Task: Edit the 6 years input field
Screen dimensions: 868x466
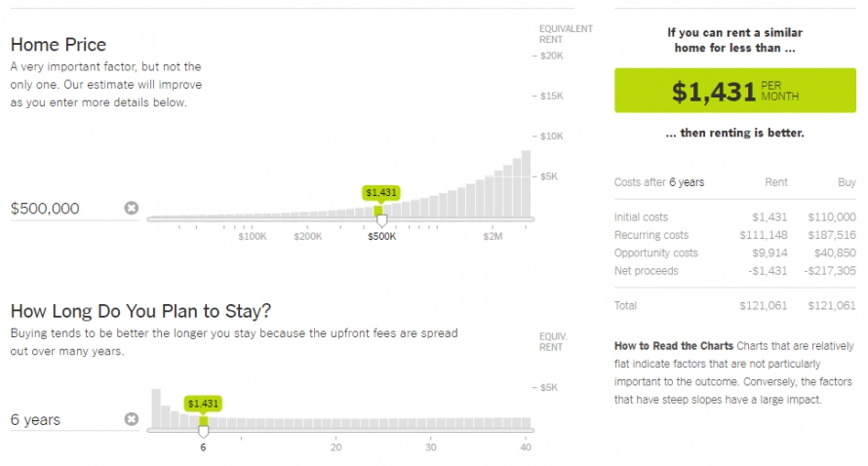Action: pos(65,419)
